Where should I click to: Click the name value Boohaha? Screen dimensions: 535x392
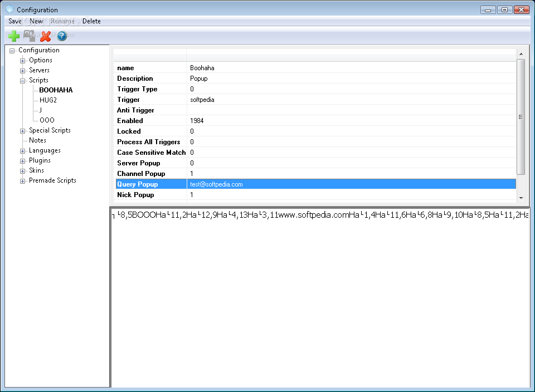[x=352, y=68]
